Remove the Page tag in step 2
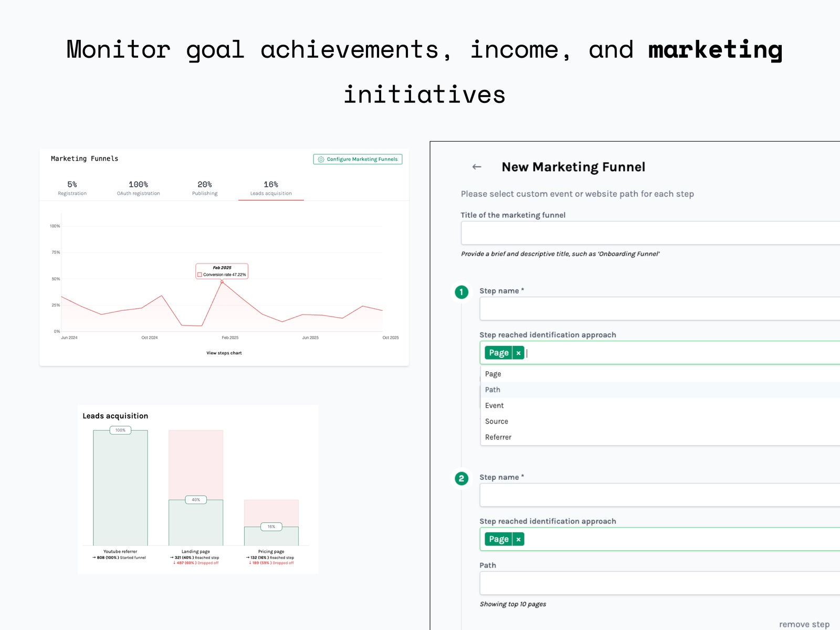840x630 pixels. click(x=518, y=539)
